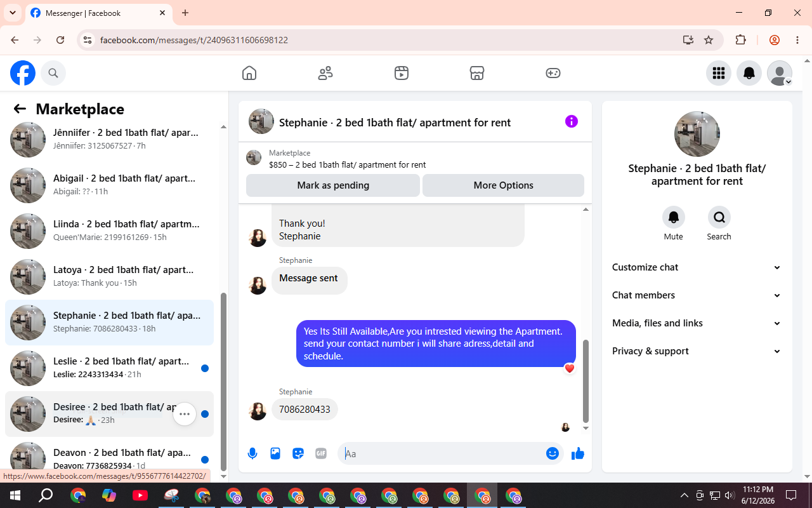Screen dimensions: 812x508
Task: Open the Facebook menu grid icon
Action: 719,73
